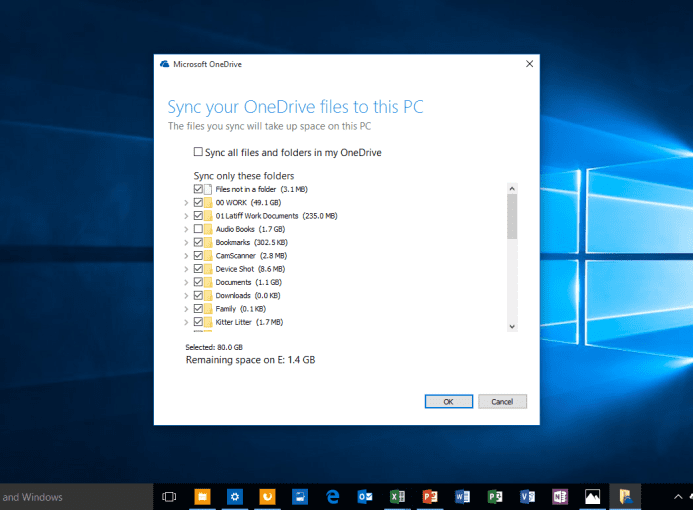Enable Sync all files and folders checkbox

pos(198,153)
